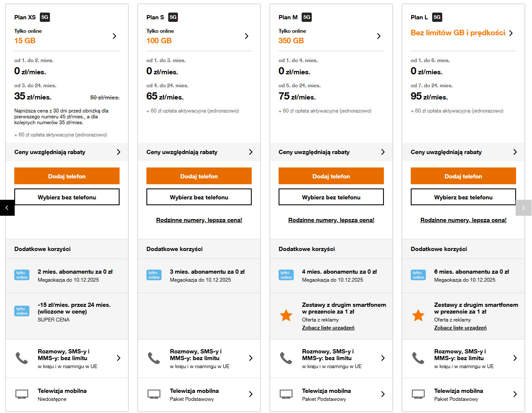Click the 'tylko online' badge in Plan L

pos(418,275)
